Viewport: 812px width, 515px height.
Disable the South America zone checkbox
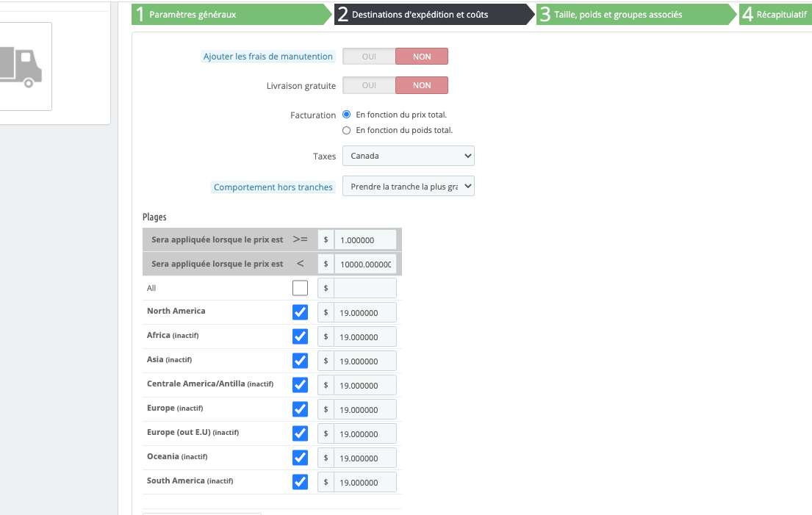(300, 482)
